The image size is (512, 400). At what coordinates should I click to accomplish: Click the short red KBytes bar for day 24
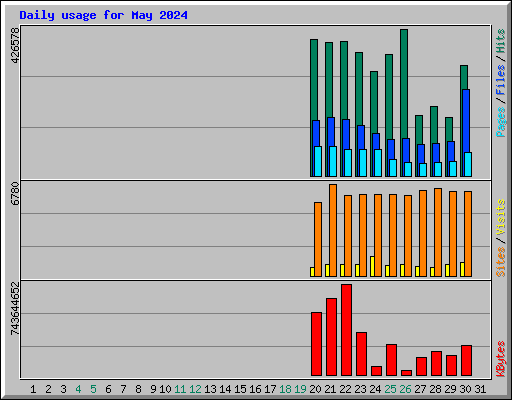pyautogui.click(x=376, y=371)
